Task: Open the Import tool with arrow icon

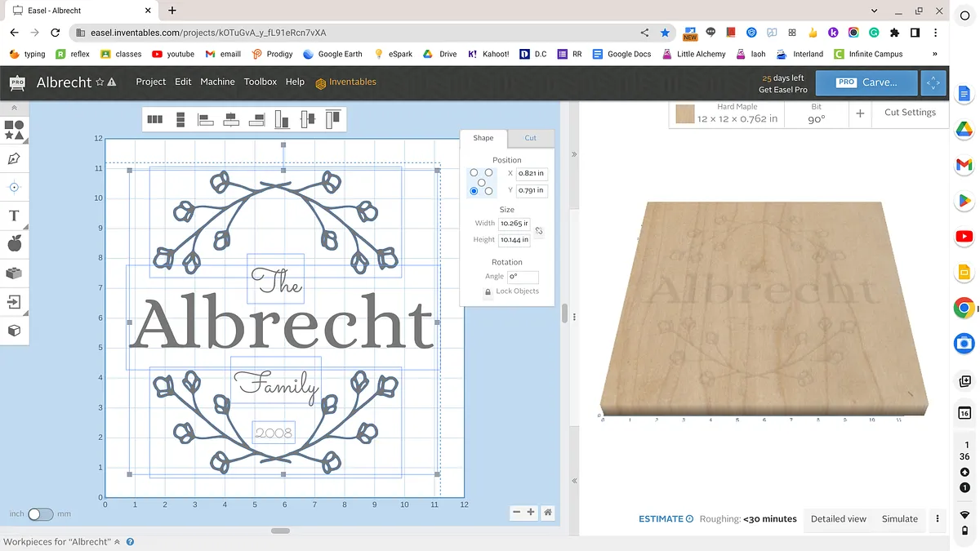Action: [x=14, y=302]
